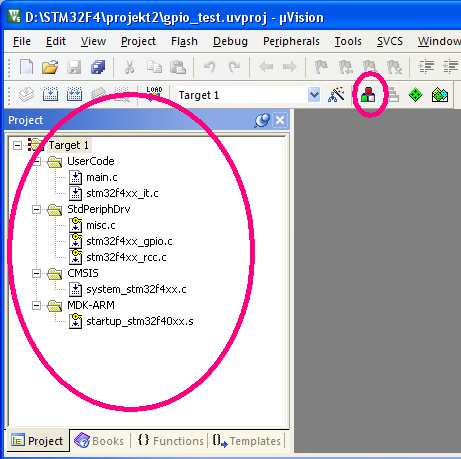Image resolution: width=461 pixels, height=459 pixels.
Task: Collapse the MDK-ARM group
Action: click(36, 306)
